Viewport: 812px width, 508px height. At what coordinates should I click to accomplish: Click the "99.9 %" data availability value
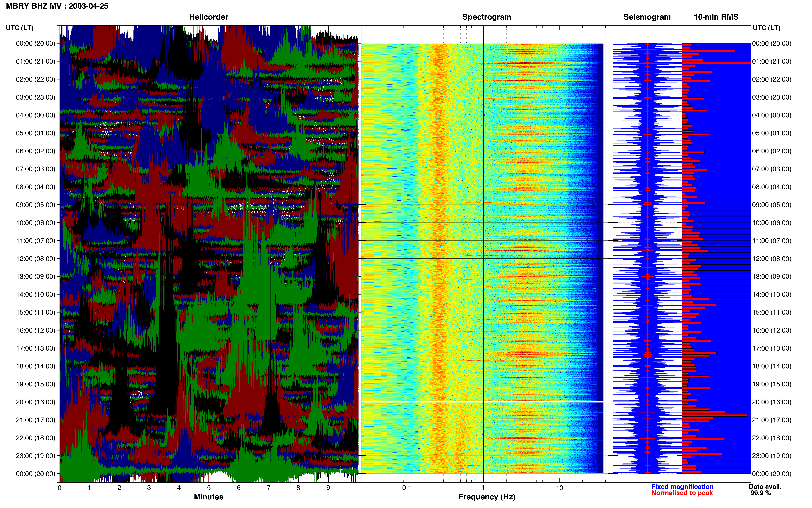761,493
